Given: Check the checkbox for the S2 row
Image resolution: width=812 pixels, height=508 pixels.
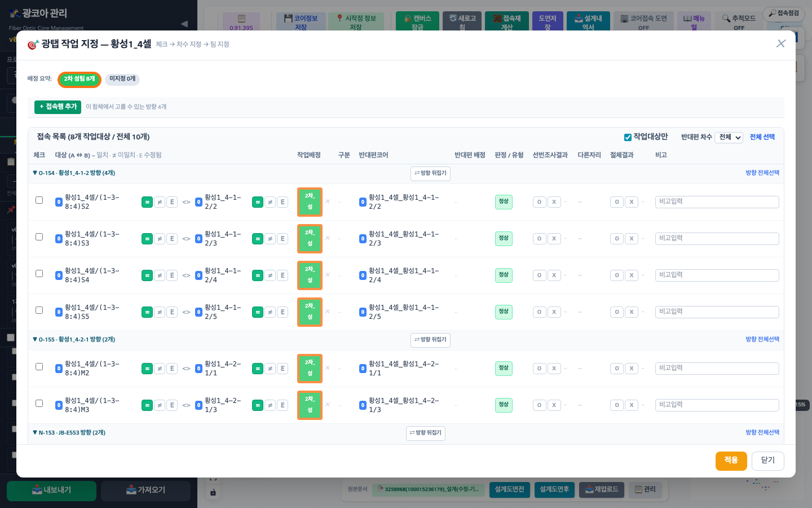Looking at the screenshot, I should click(x=39, y=200).
